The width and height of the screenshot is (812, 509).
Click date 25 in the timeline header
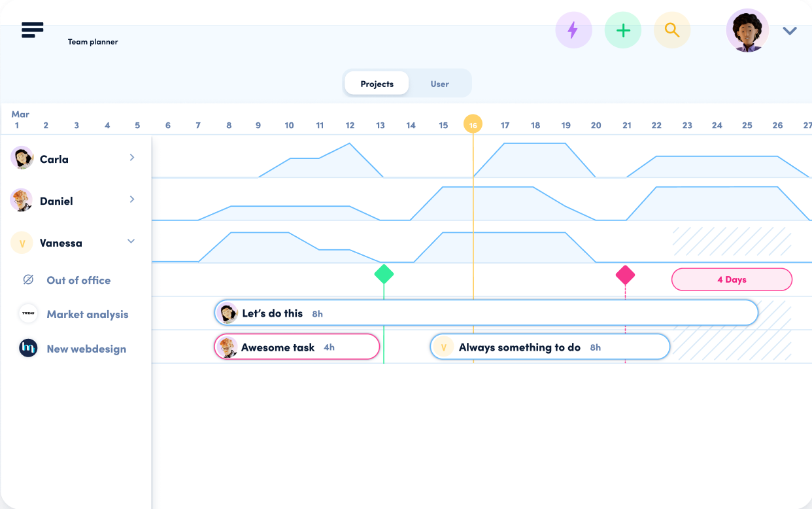tap(747, 125)
